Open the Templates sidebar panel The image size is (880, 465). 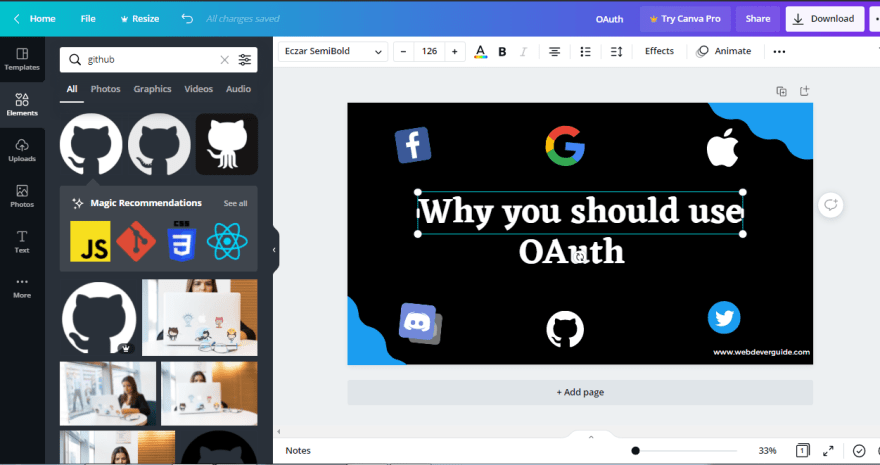(x=22, y=59)
